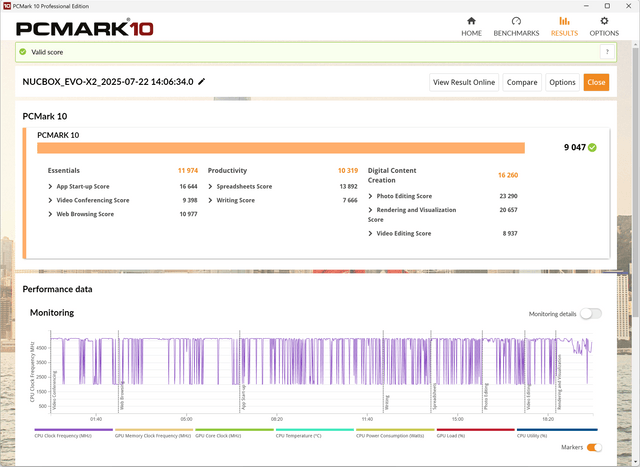Expand Spreadsheets Score details
Image resolution: width=640 pixels, height=467 pixels.
(210, 187)
